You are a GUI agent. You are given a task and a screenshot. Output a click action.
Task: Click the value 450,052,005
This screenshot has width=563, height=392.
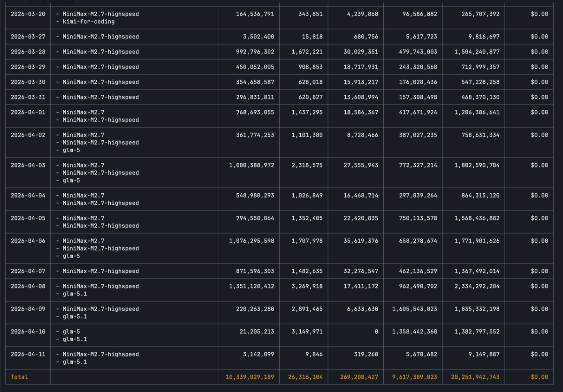[254, 67]
